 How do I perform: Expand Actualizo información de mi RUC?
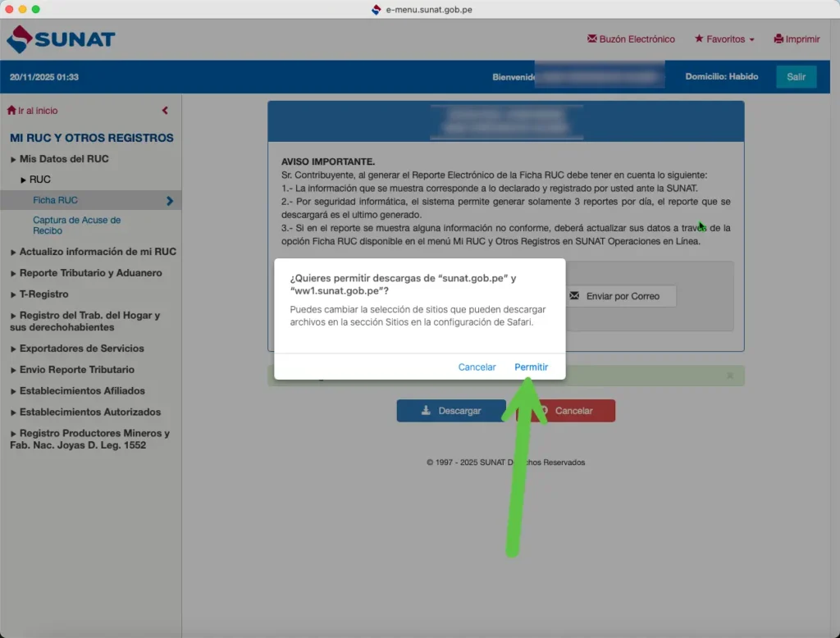pos(97,252)
